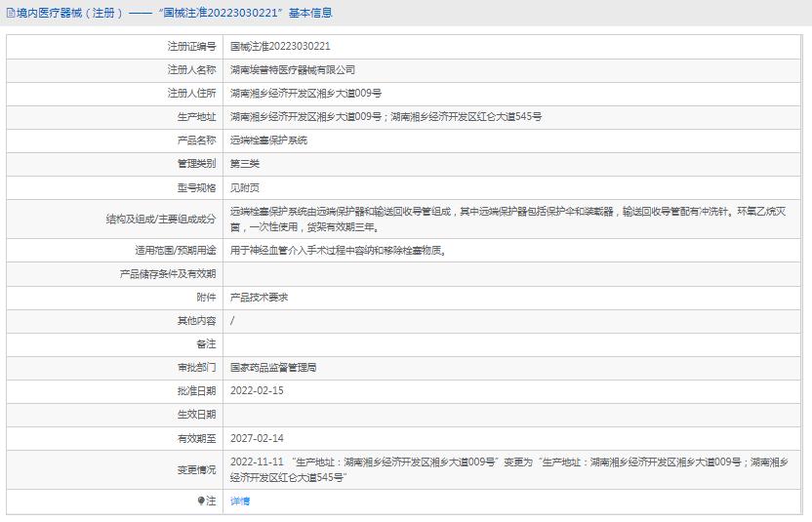
Task: Open the 详情 details link
Action: pyautogui.click(x=240, y=502)
